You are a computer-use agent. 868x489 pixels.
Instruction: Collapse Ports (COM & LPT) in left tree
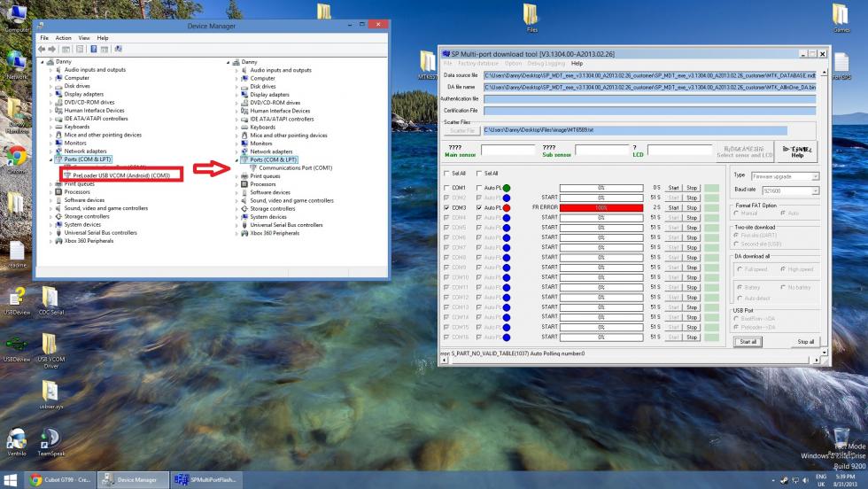51,159
